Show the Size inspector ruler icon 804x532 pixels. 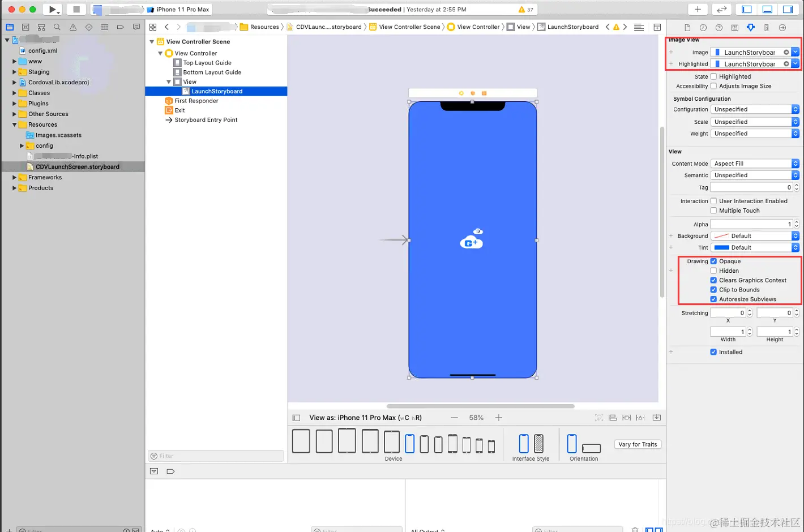767,28
